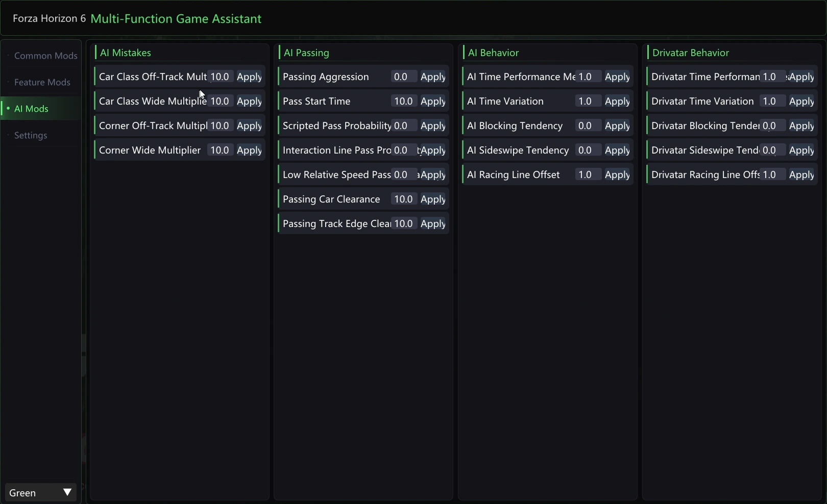Click the Multi-Function Game Assistant title
The width and height of the screenshot is (827, 504).
click(x=176, y=19)
